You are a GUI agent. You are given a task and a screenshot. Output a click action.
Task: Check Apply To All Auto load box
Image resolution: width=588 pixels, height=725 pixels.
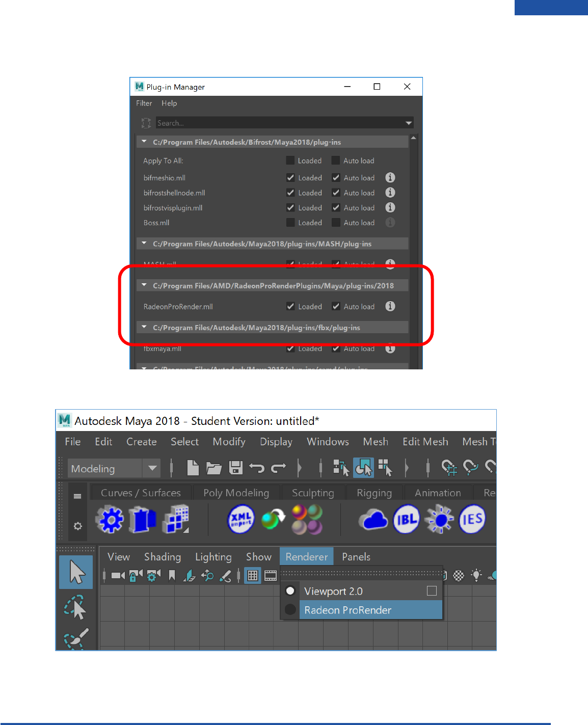point(336,160)
